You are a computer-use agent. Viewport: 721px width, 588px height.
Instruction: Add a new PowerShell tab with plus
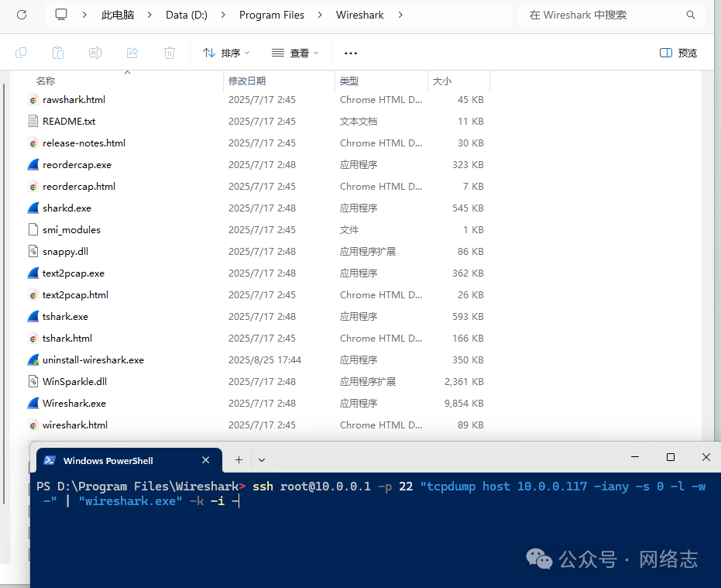coord(239,459)
